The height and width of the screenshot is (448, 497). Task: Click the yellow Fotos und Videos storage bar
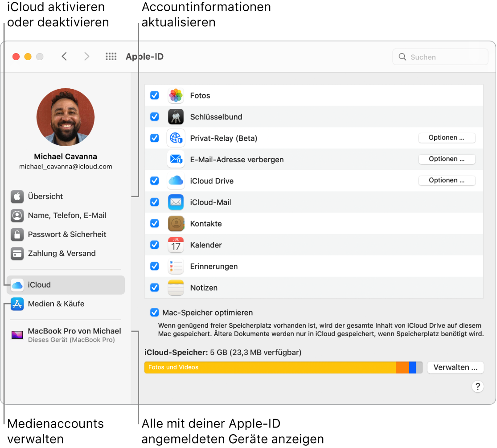pyautogui.click(x=267, y=367)
